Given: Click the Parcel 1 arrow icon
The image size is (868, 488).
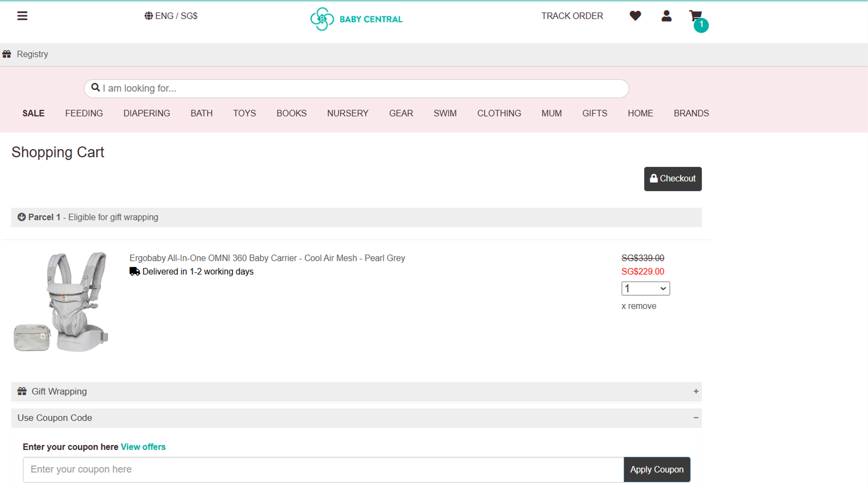Looking at the screenshot, I should point(21,217).
